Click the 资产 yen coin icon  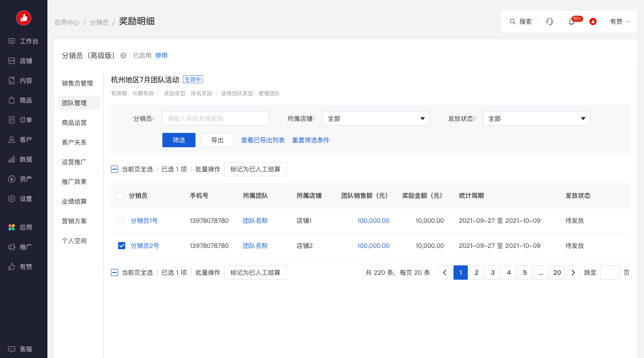click(12, 179)
